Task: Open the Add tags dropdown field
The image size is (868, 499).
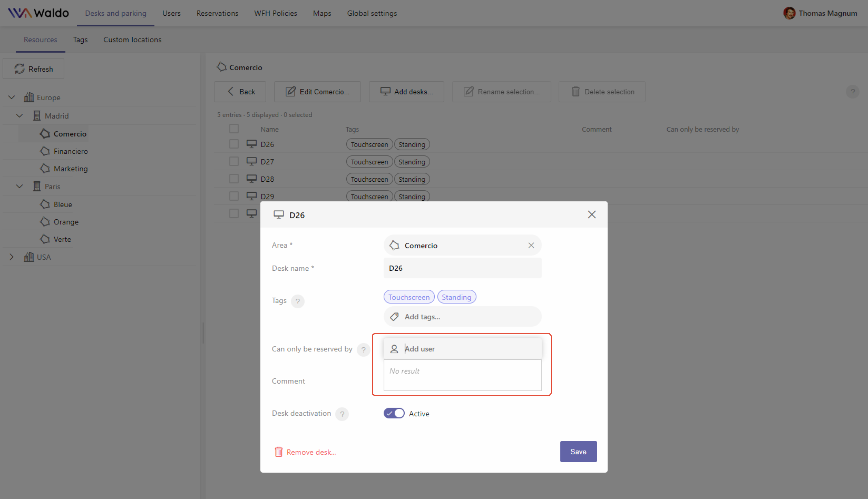Action: [462, 317]
